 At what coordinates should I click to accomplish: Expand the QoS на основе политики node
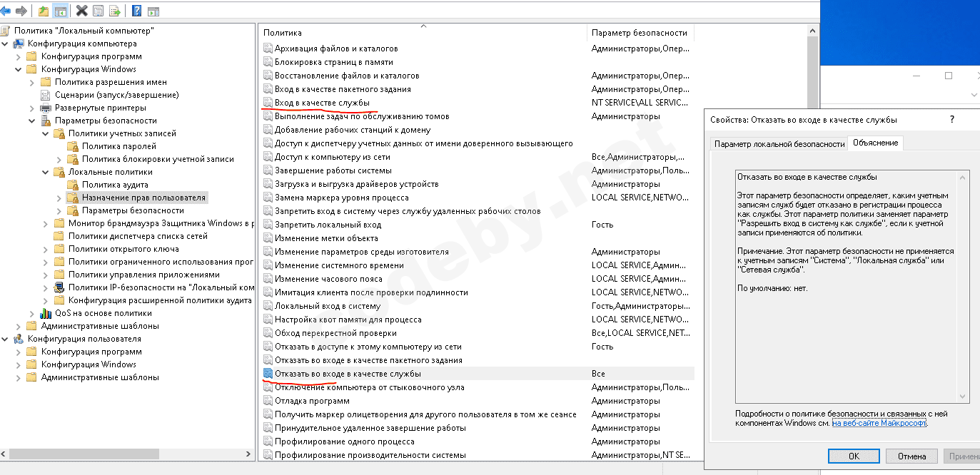pyautogui.click(x=32, y=313)
